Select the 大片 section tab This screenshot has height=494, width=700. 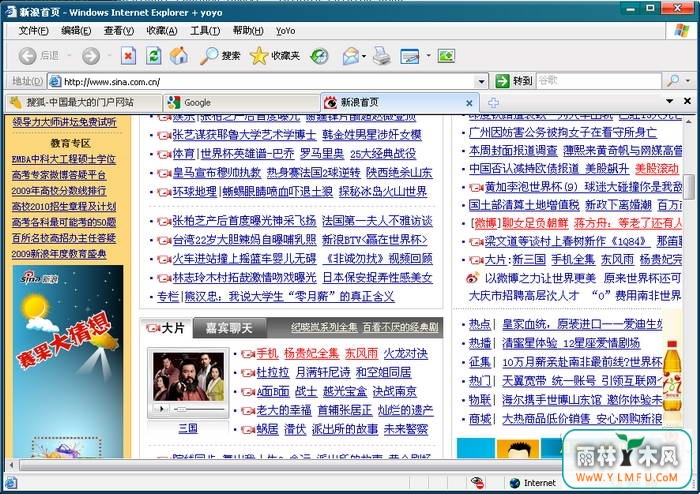(166, 328)
